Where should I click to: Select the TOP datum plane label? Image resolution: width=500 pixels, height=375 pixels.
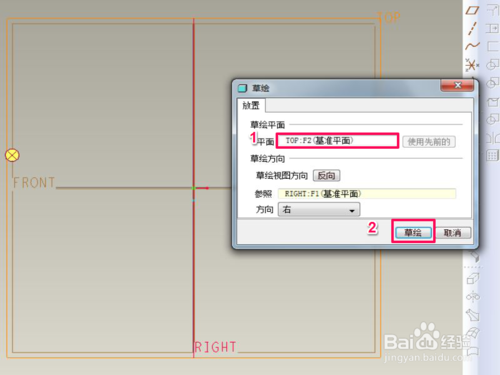pyautogui.click(x=389, y=17)
